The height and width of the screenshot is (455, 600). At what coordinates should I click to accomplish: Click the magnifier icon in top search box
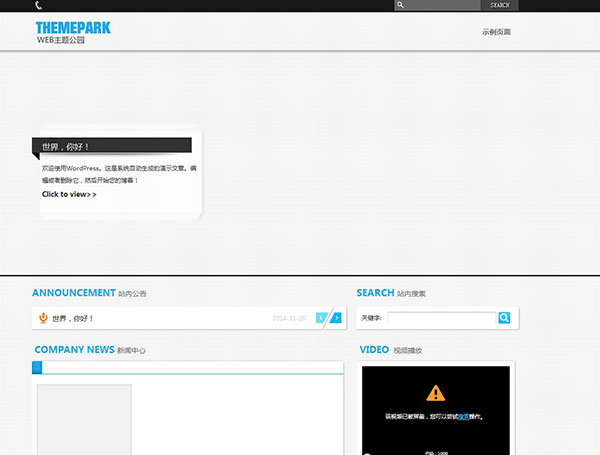401,5
